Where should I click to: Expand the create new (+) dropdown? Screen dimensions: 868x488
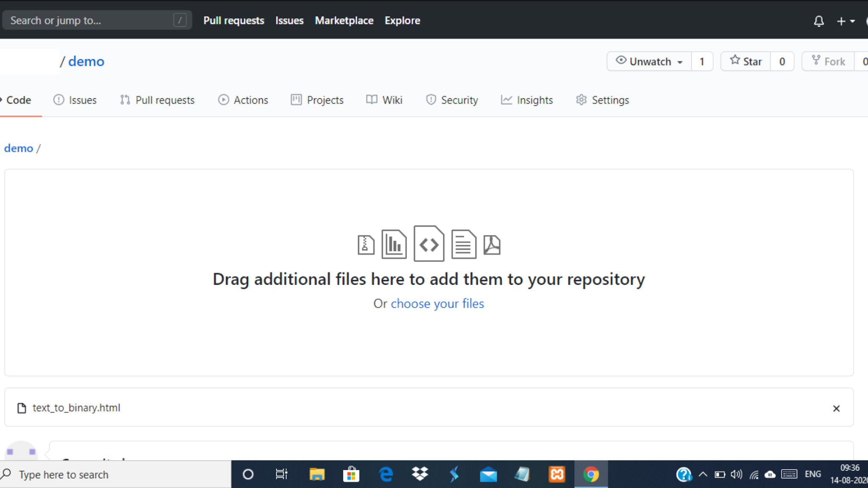846,20
